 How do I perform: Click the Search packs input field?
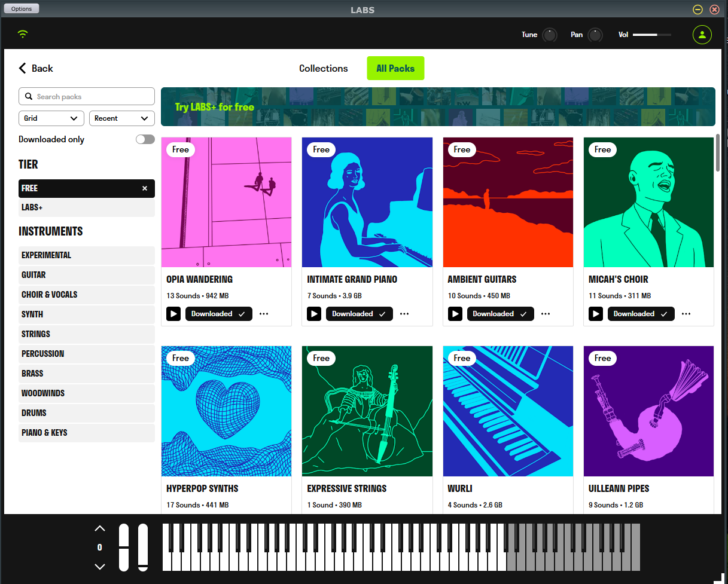tap(87, 96)
